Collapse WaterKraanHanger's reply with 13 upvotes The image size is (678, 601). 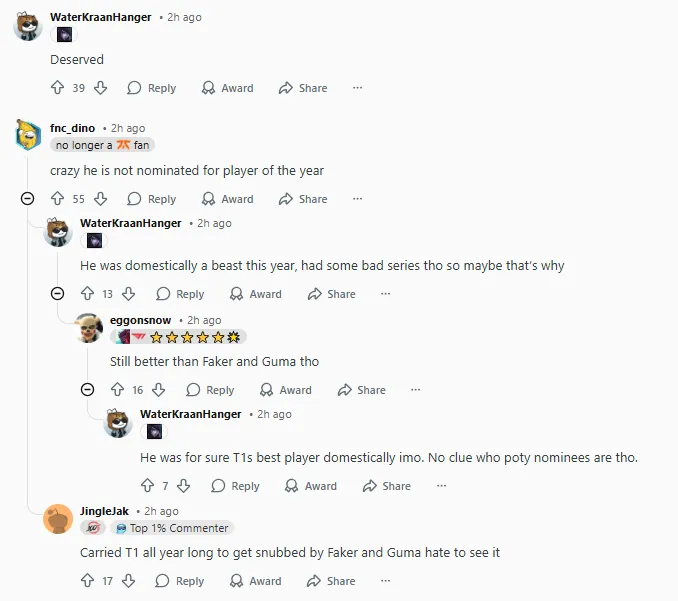coord(58,294)
